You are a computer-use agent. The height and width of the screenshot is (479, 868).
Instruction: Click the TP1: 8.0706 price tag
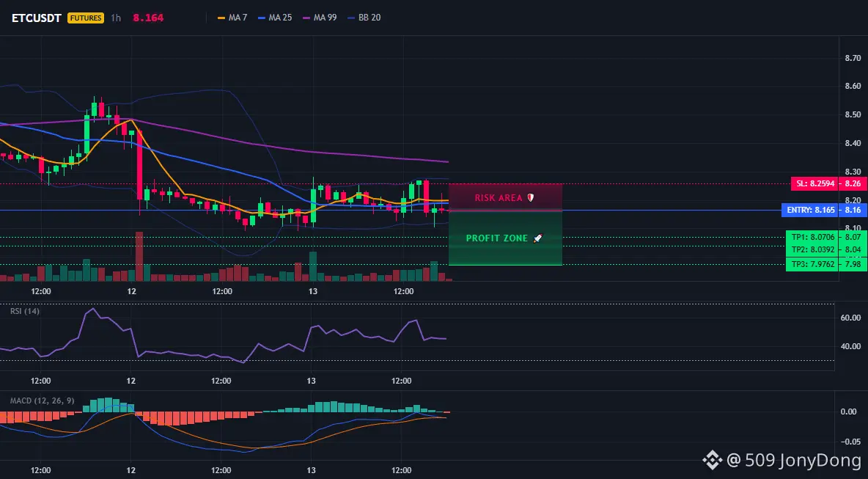tap(812, 237)
